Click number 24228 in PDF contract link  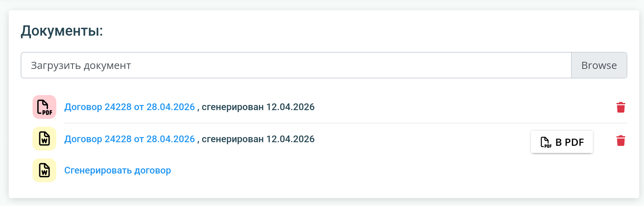[x=118, y=107]
